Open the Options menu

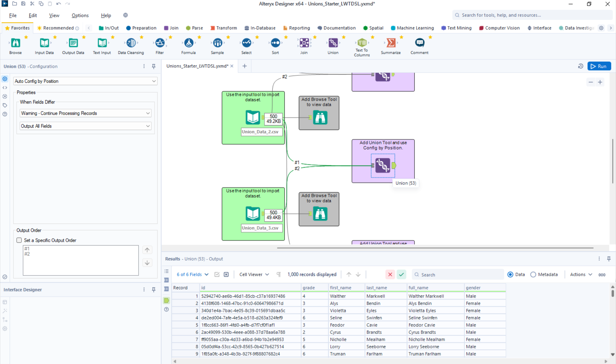coord(80,15)
